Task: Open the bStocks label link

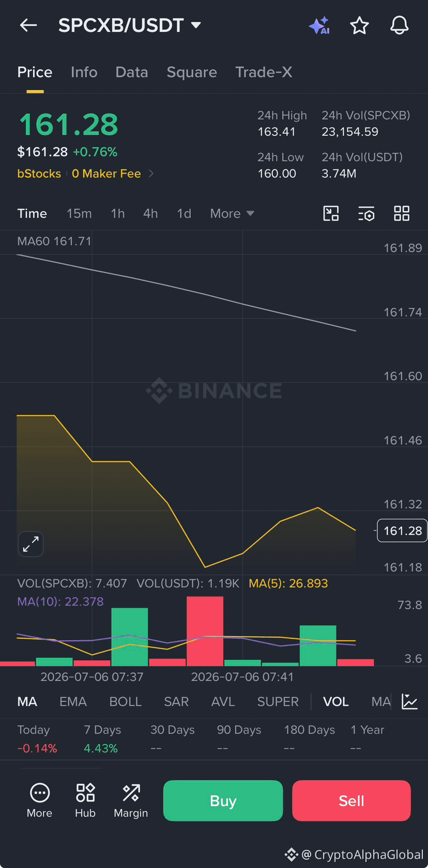Action: coord(39,173)
